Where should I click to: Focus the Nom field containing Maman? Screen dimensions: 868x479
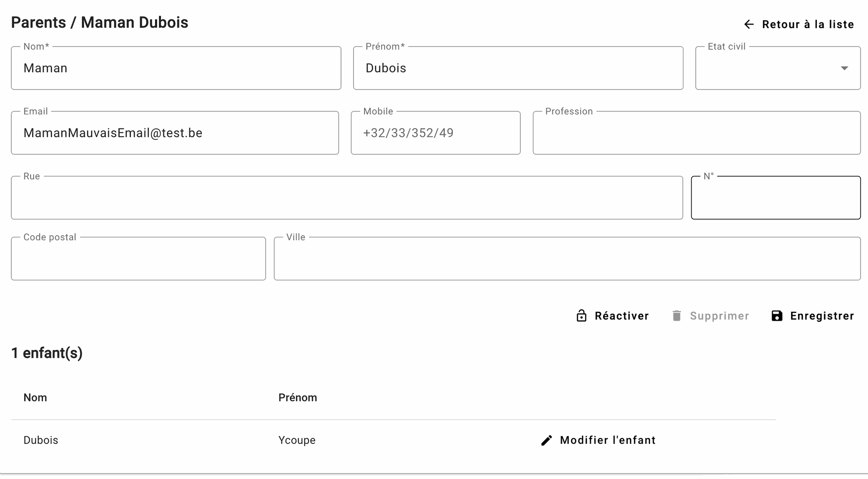tap(176, 68)
